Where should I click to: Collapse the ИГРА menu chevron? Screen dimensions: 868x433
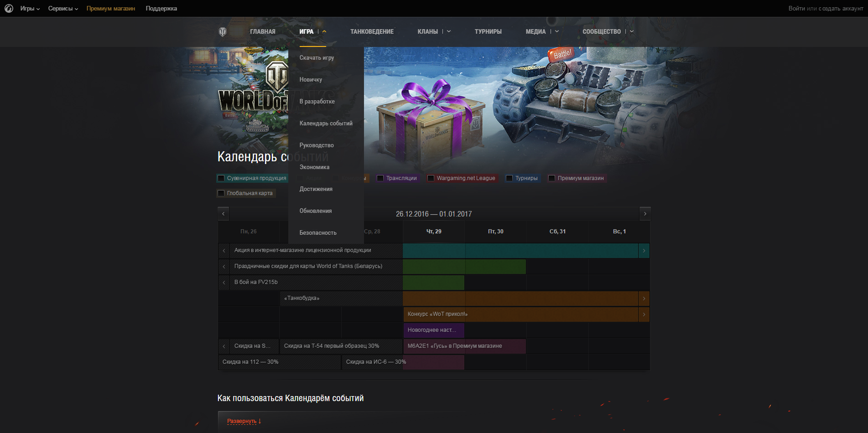pos(324,31)
